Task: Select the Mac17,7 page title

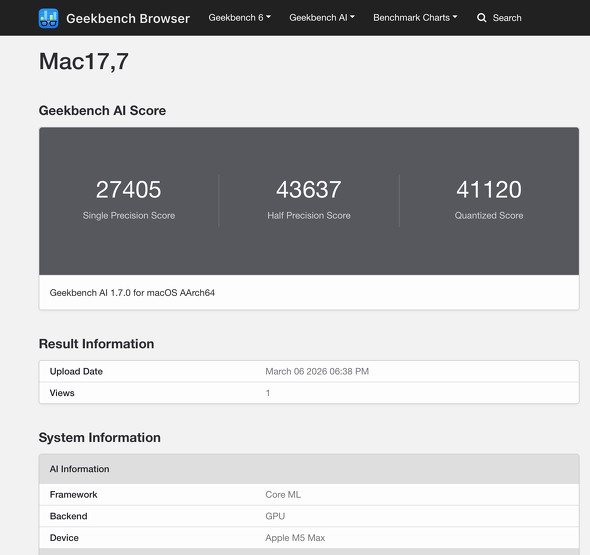Action: click(x=84, y=61)
